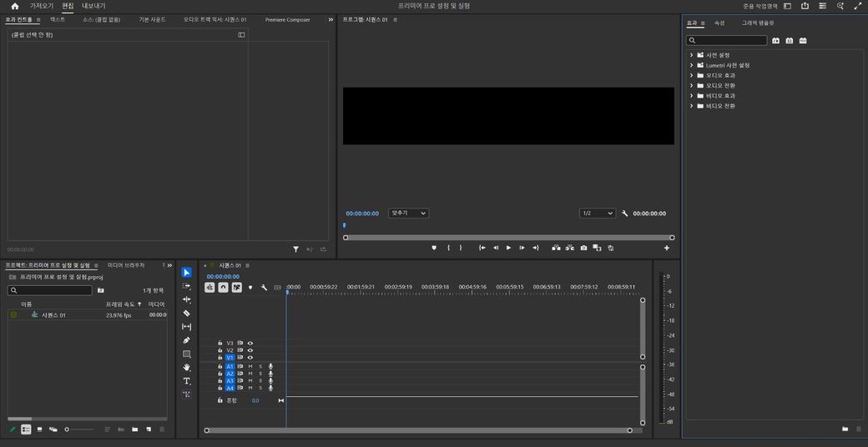868x447 pixels.
Task: Toggle lock on V3 track
Action: coord(220,343)
